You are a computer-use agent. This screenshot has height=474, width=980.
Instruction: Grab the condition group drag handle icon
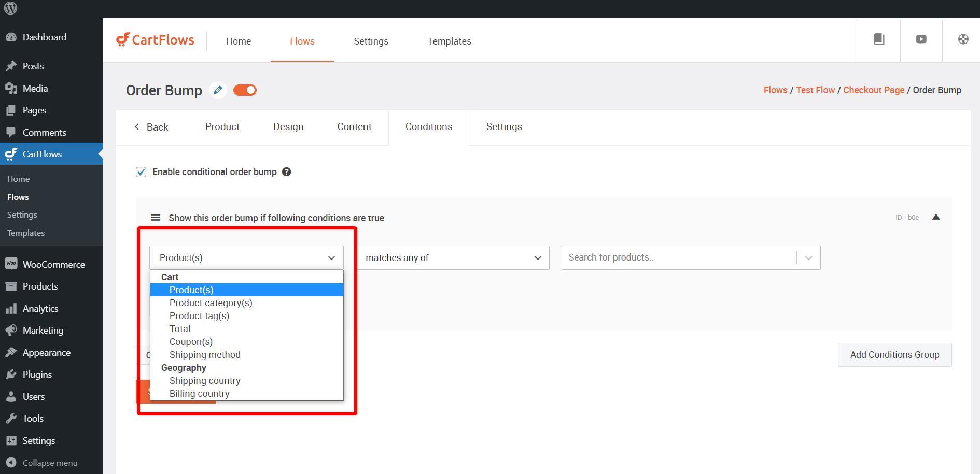tap(156, 218)
